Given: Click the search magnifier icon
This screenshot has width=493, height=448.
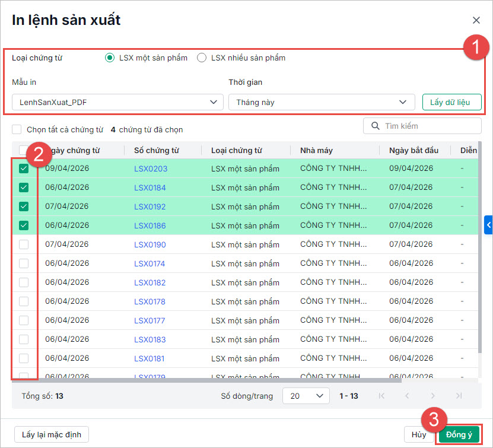Looking at the screenshot, I should tap(375, 126).
